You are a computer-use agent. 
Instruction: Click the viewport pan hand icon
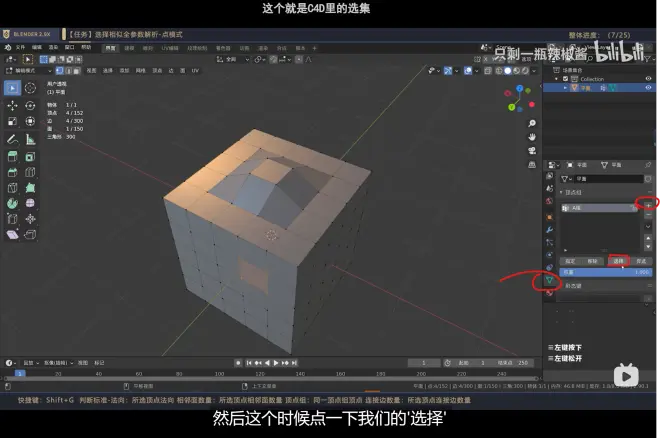tap(532, 137)
